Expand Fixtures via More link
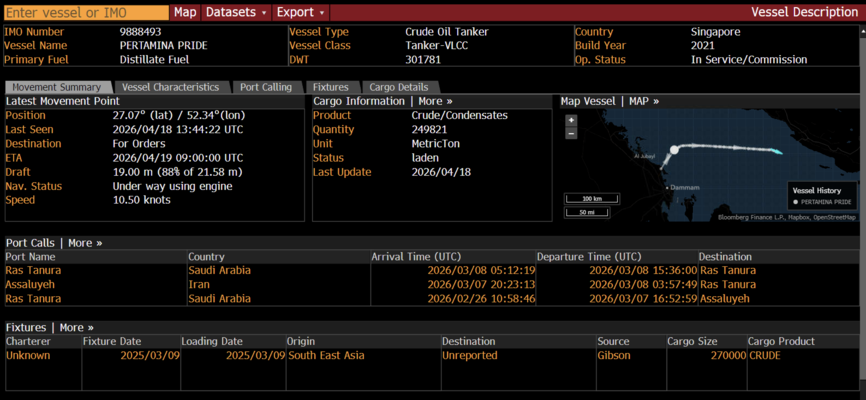Image resolution: width=866 pixels, height=400 pixels. tap(76, 327)
